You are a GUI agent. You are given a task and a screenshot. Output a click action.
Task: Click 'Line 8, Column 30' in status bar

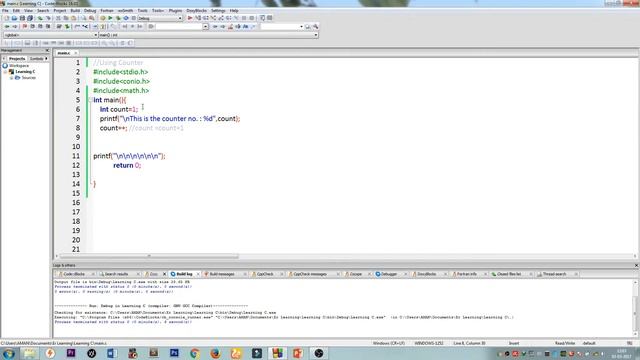click(469, 343)
